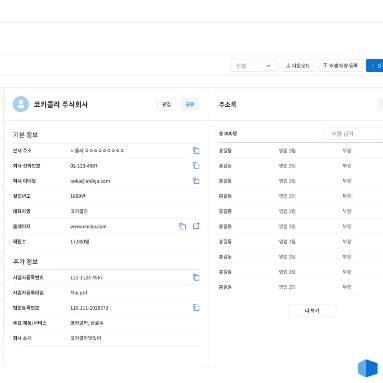The width and height of the screenshot is (383, 383).
Task: Copy the 사업자등록번호 value
Action: click(x=196, y=277)
